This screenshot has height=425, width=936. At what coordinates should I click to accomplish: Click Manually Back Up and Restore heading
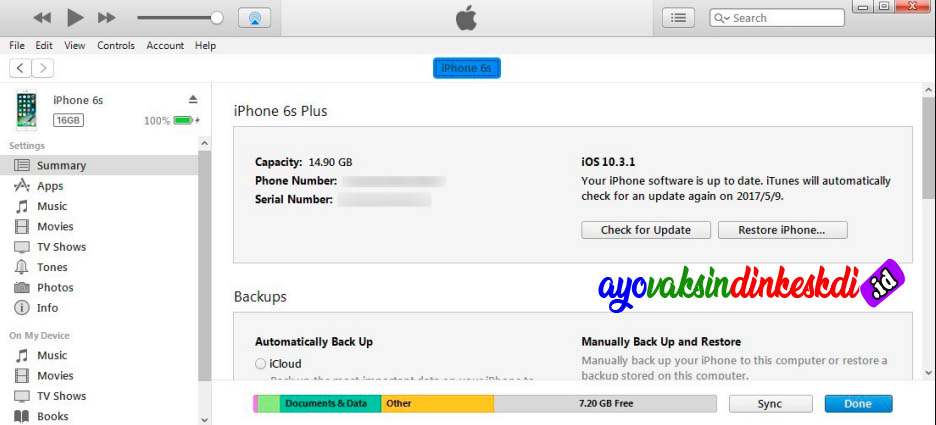[x=661, y=342]
